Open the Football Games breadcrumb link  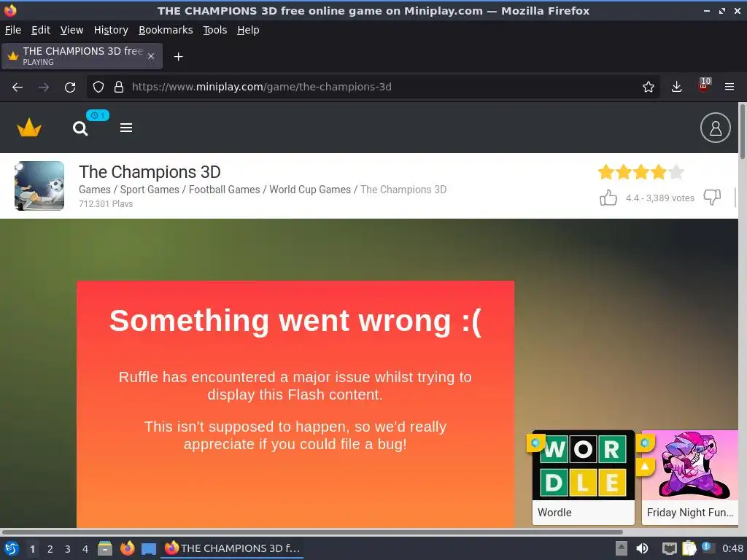(225, 190)
